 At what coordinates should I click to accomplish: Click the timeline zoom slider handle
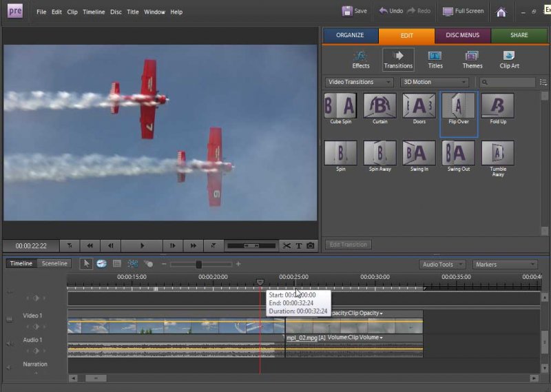click(198, 265)
